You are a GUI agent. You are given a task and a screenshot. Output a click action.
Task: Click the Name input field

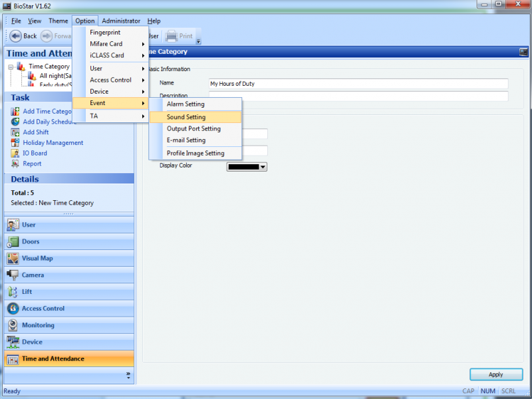click(x=358, y=84)
